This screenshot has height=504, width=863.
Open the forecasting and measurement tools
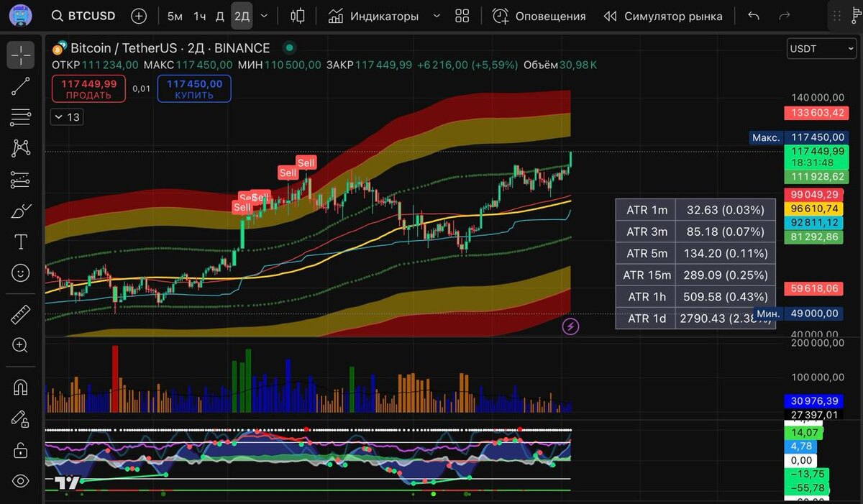(x=21, y=180)
